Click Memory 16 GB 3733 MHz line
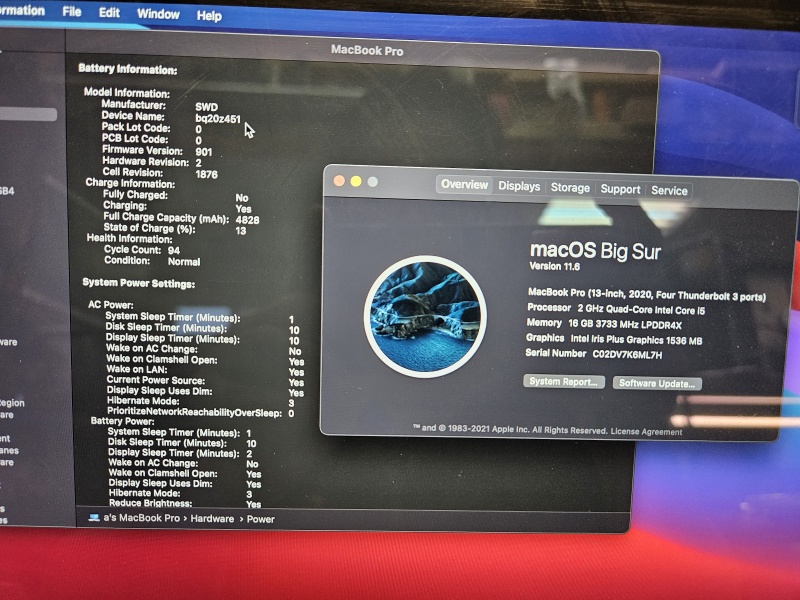 pyautogui.click(x=604, y=324)
